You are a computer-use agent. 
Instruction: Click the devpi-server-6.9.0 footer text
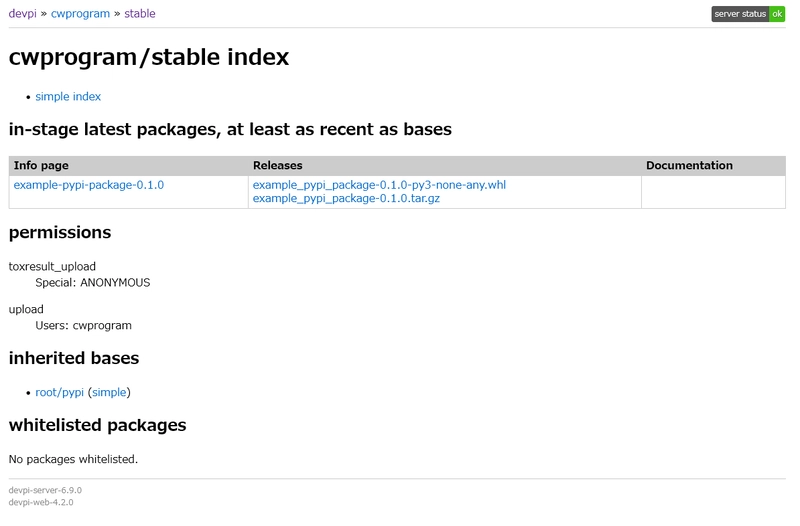(x=45, y=490)
